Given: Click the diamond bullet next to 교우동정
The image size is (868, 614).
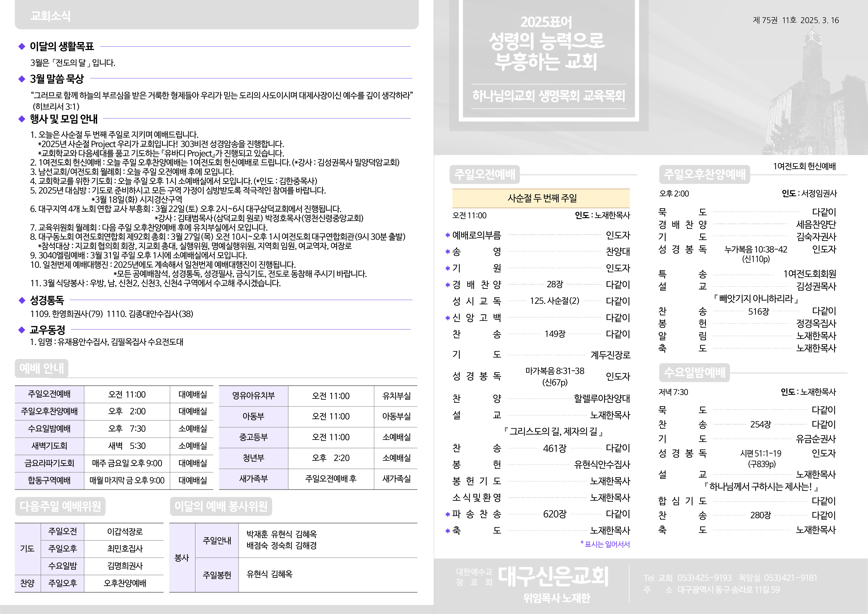Looking at the screenshot, I should 22,330.
